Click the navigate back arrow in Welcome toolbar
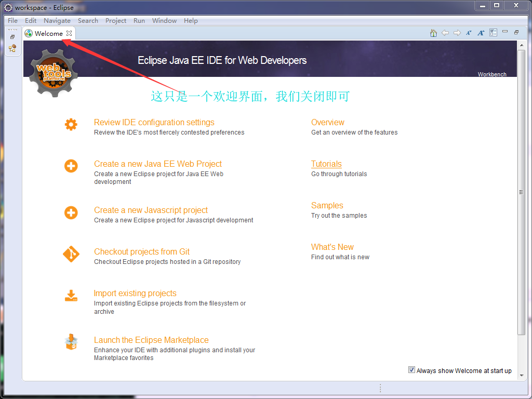Image resolution: width=532 pixels, height=399 pixels. 445,33
